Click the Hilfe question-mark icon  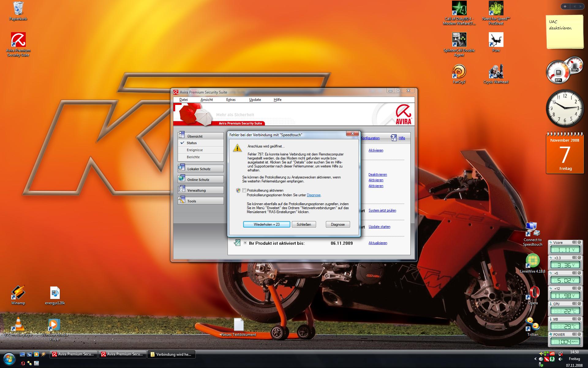394,138
